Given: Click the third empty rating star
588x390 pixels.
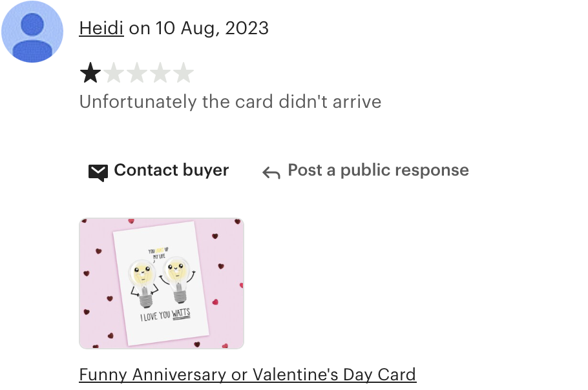Looking at the screenshot, I should (137, 73).
